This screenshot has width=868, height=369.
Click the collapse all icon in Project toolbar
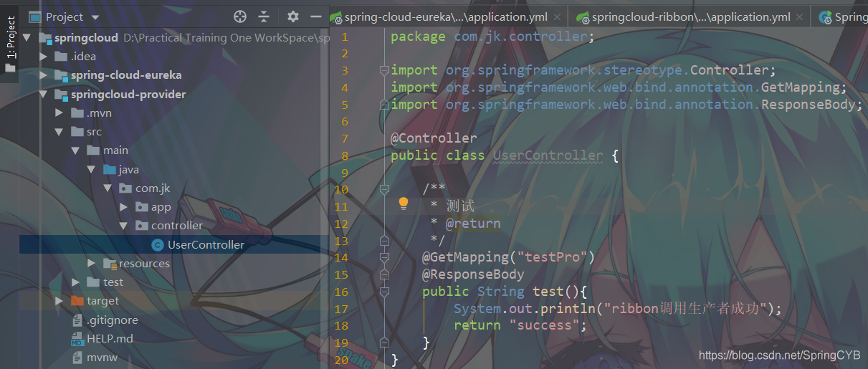(264, 16)
